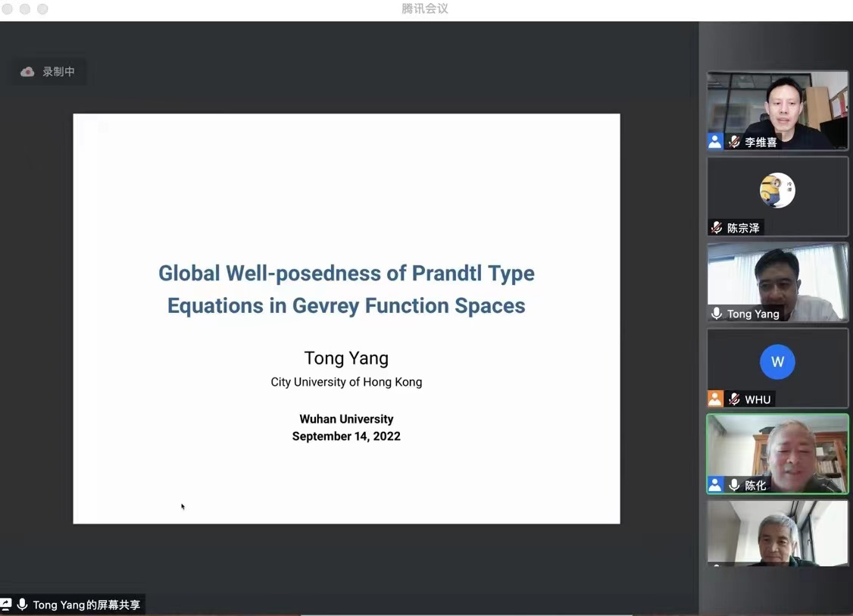The height and width of the screenshot is (616, 853).
Task: Maximize the 腾讯会议 window
Action: (42, 9)
